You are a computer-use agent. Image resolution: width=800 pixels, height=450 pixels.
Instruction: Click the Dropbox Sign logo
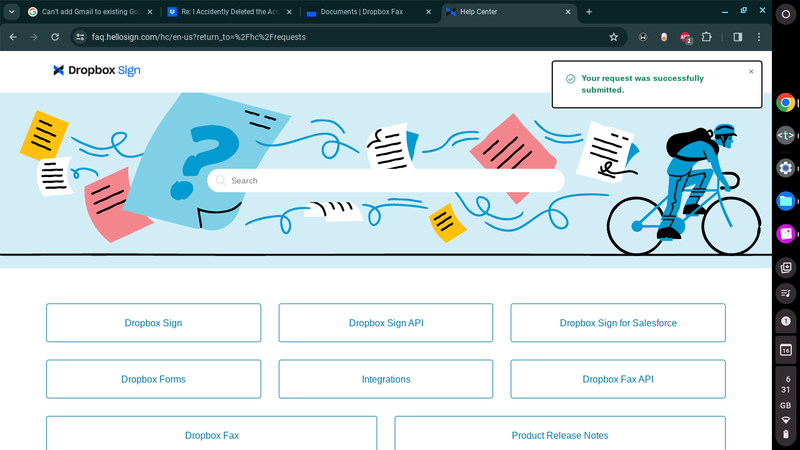[96, 70]
